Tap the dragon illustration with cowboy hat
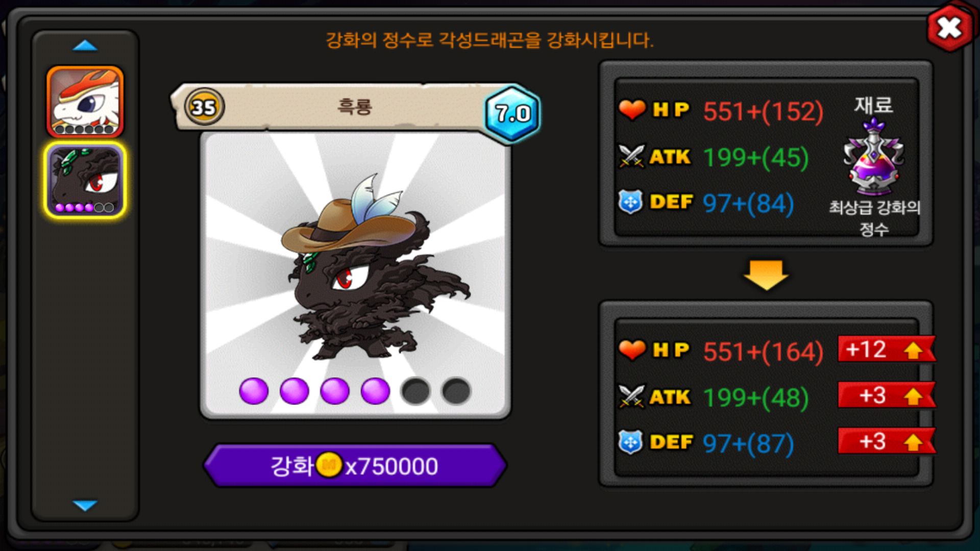 (x=375, y=265)
